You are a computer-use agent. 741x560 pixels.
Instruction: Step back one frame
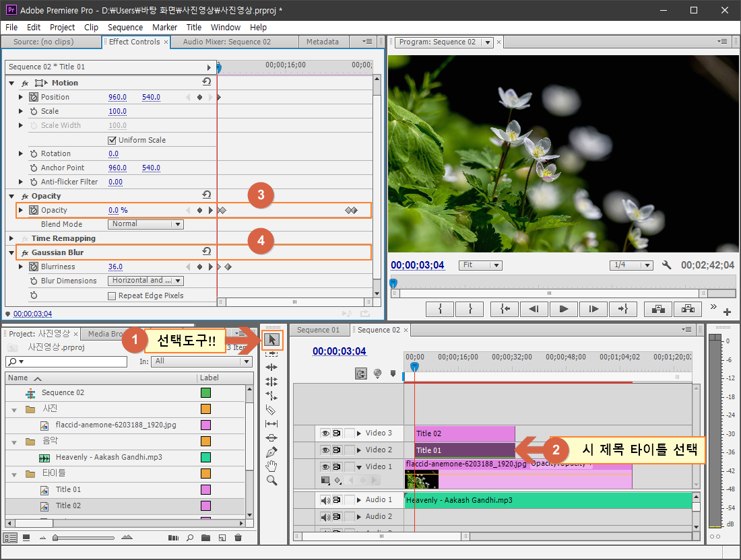click(534, 309)
